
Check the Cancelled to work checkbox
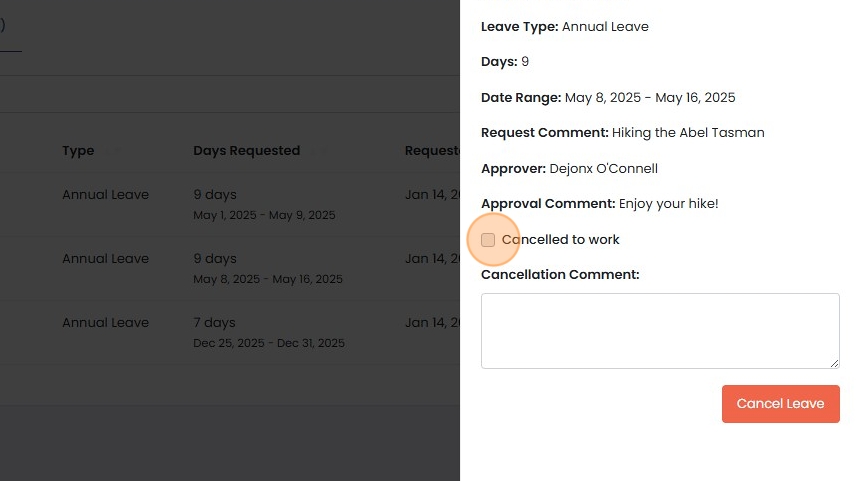coord(488,240)
